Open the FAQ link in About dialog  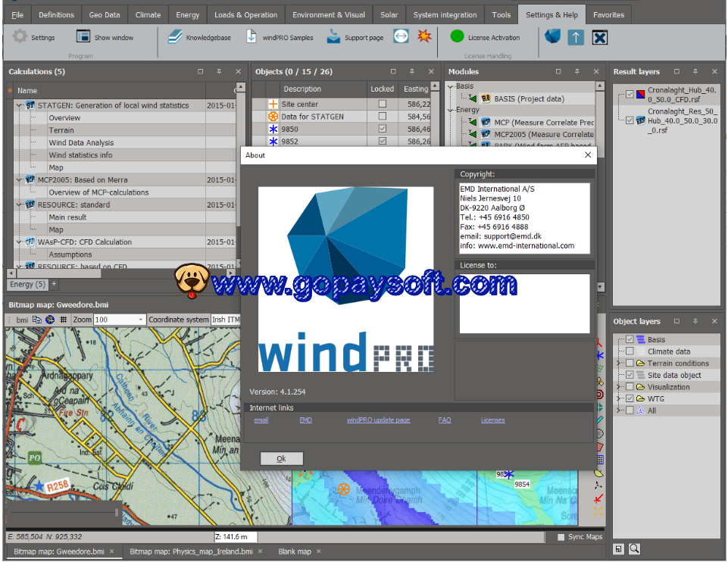click(445, 420)
